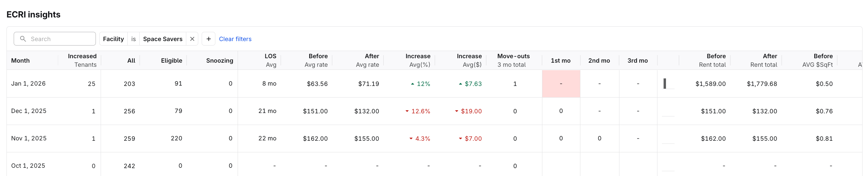Type in the Search input field
The height and width of the screenshot is (176, 868).
60,39
